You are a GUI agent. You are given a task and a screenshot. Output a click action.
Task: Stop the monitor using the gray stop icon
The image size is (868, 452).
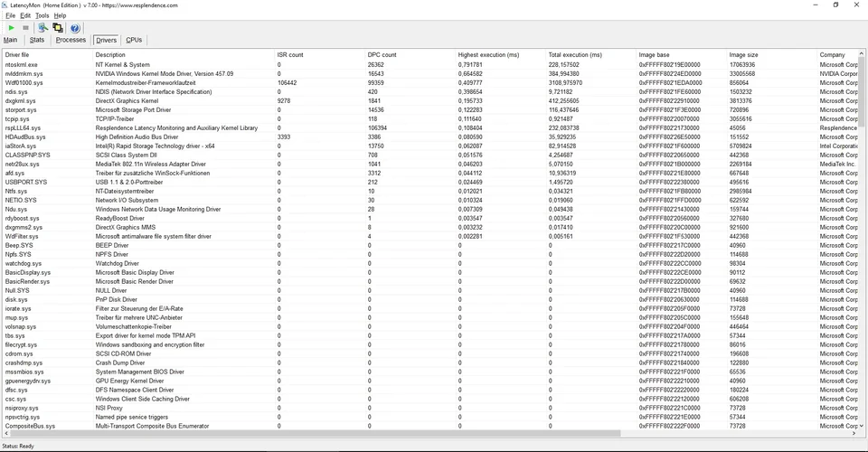25,28
